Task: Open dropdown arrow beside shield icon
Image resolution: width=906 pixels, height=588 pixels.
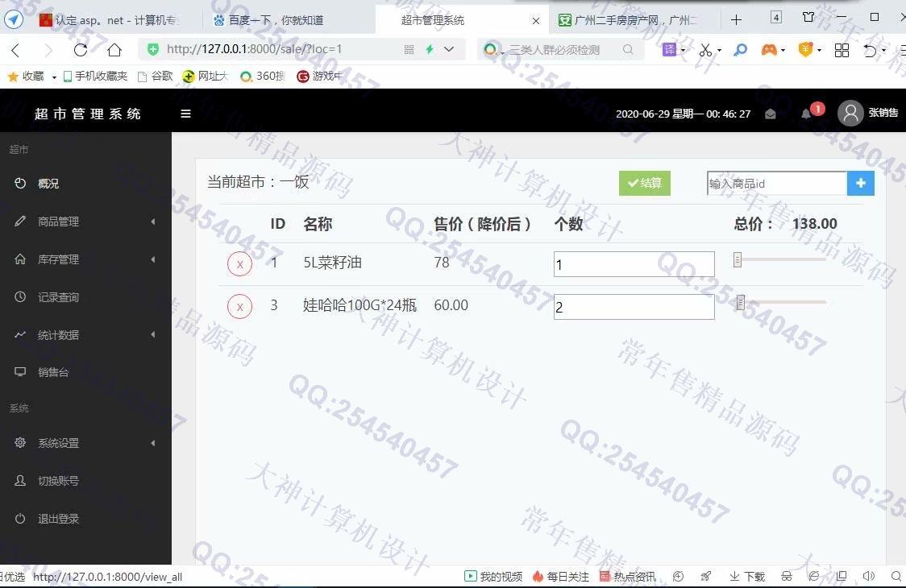Action: coord(819,50)
